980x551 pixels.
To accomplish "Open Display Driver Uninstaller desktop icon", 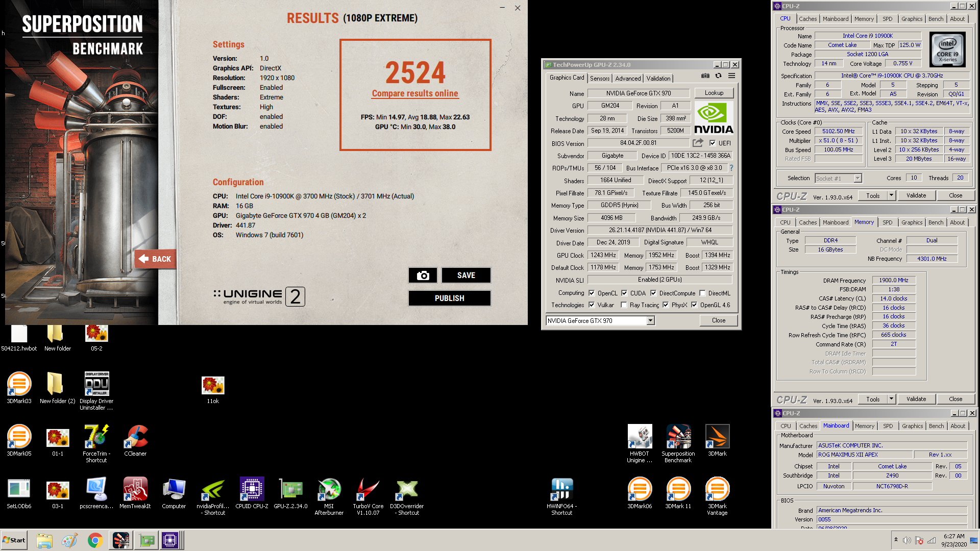I will (x=96, y=391).
